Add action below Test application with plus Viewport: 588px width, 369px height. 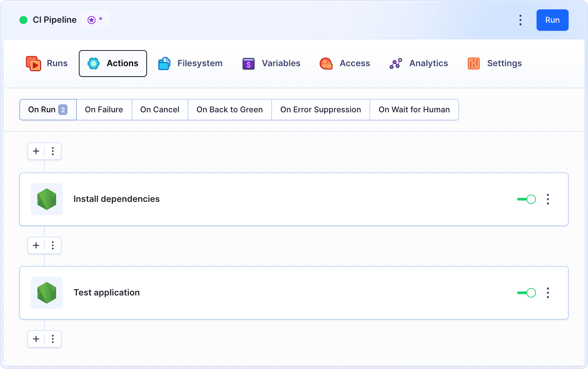pyautogui.click(x=36, y=339)
